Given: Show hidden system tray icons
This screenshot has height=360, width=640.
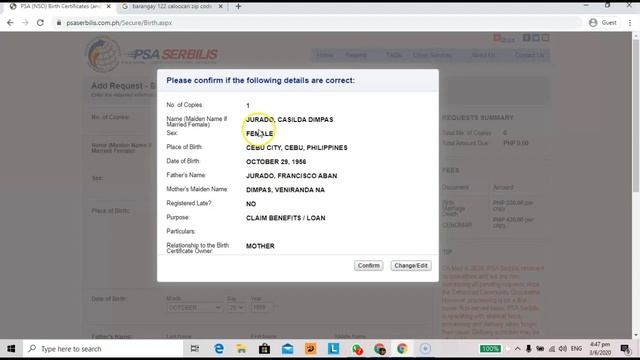Looking at the screenshot, I should point(517,349).
